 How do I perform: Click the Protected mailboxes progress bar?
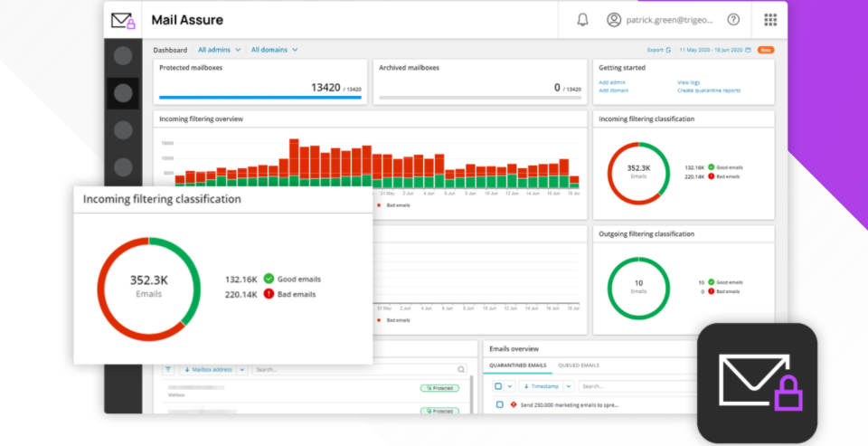click(x=261, y=98)
